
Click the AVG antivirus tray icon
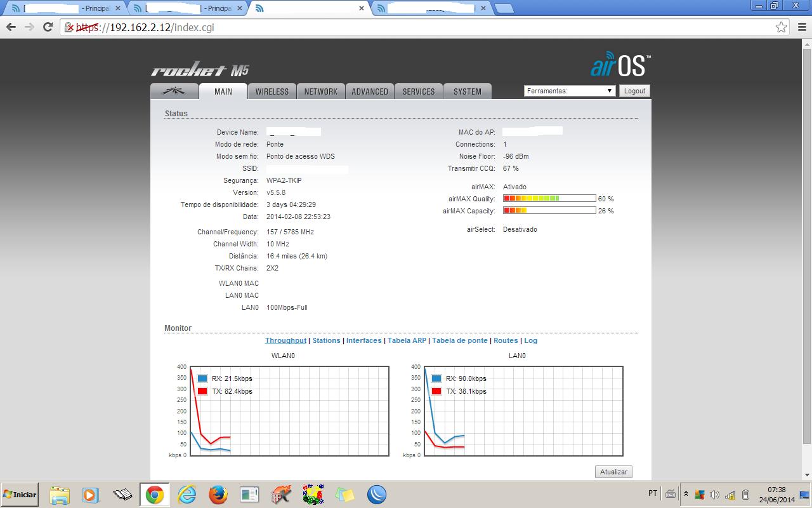[x=700, y=494]
